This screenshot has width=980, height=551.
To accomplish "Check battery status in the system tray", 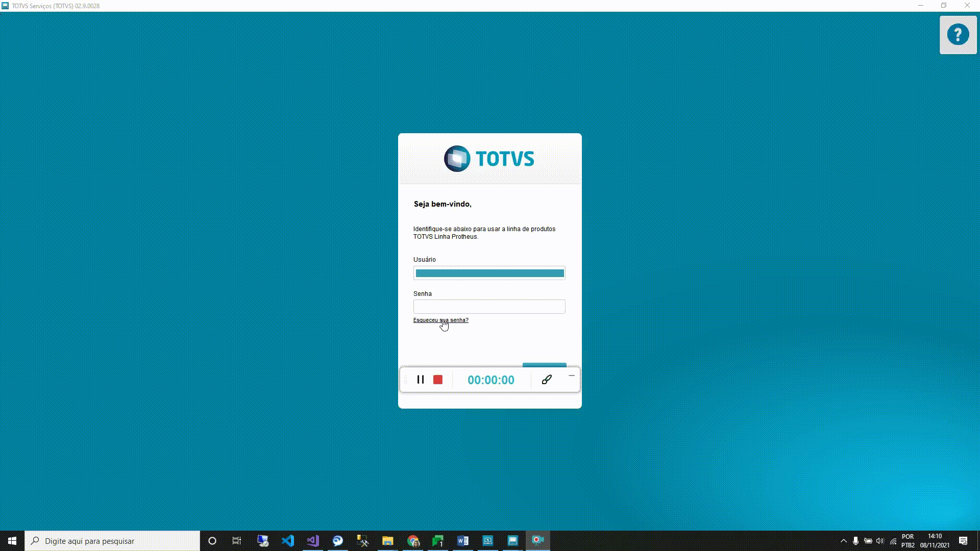I will pyautogui.click(x=868, y=541).
